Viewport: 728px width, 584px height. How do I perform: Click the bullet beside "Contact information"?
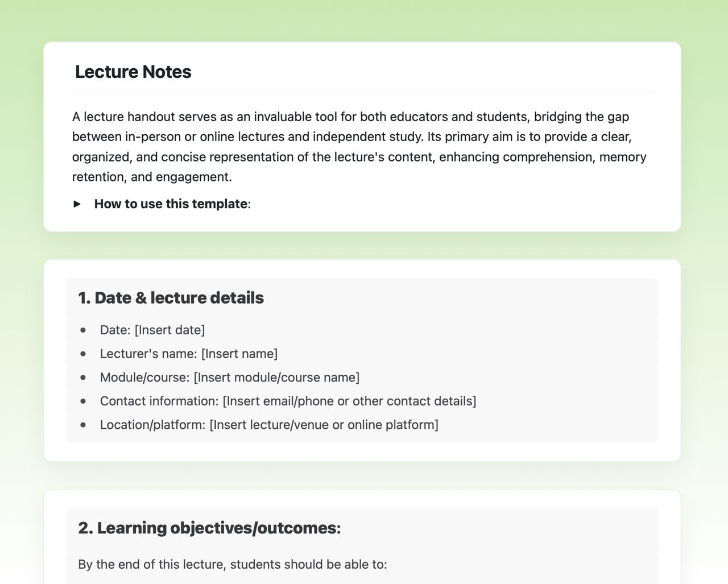(84, 401)
